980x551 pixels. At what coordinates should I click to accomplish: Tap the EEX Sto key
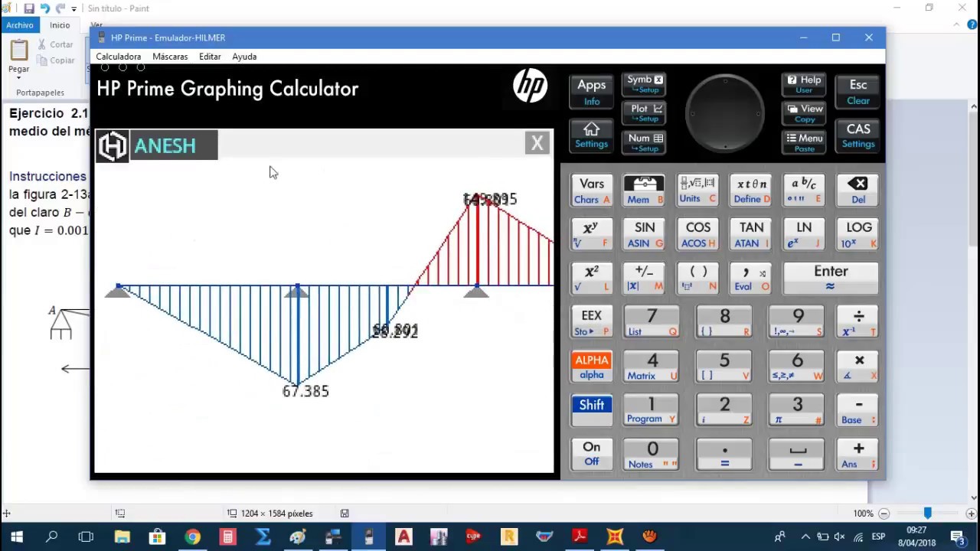591,322
